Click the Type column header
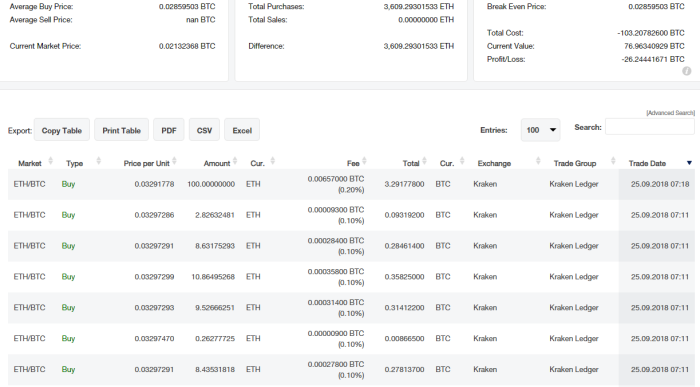The image size is (700, 387). (x=75, y=163)
